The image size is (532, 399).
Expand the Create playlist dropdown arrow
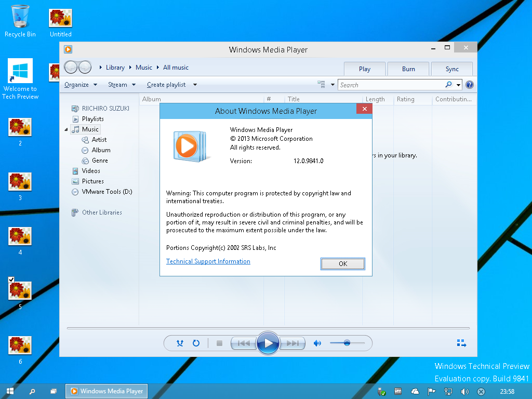(x=195, y=85)
